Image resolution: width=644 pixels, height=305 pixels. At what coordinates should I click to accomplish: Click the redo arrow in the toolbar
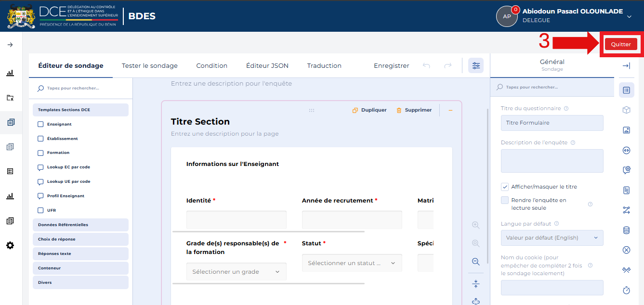(448, 66)
